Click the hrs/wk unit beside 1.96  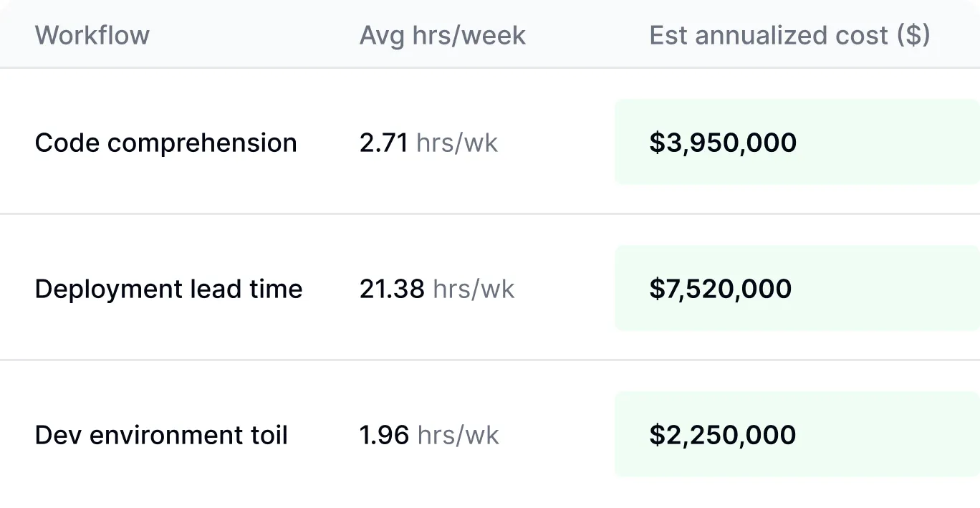click(x=458, y=435)
